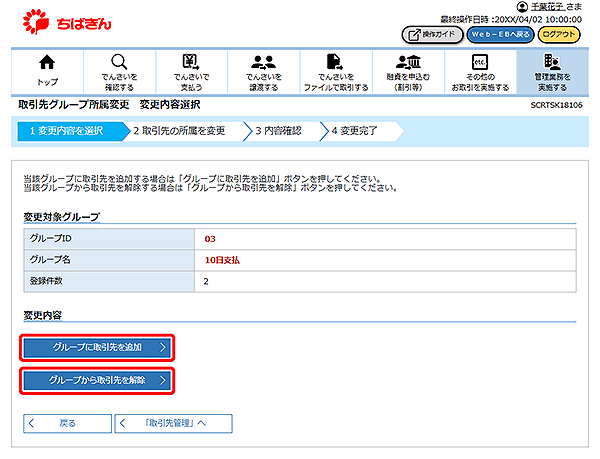Open 融資を申込む bank icon

pos(408,62)
